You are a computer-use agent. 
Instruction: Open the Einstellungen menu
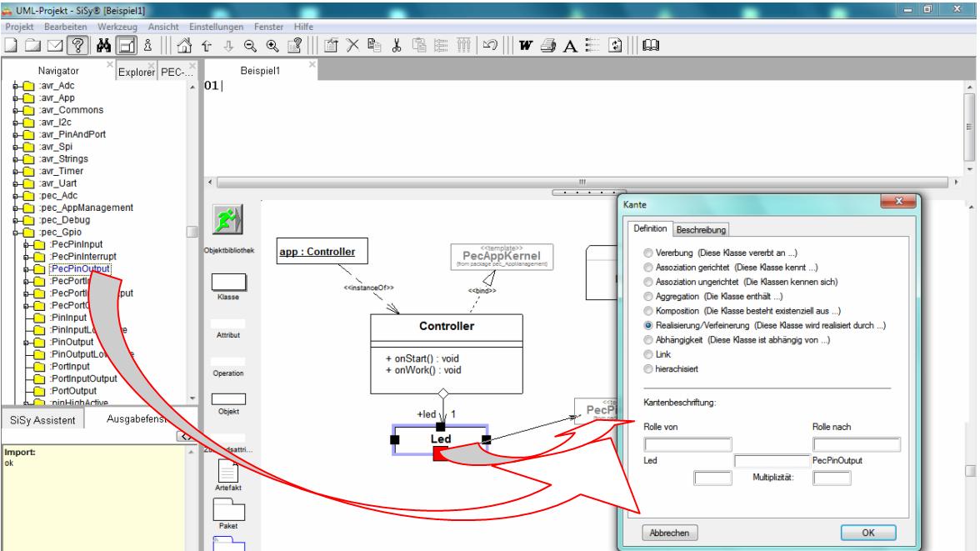pos(217,27)
